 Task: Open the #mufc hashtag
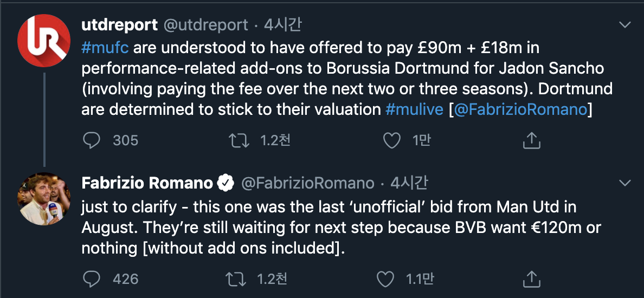point(105,48)
